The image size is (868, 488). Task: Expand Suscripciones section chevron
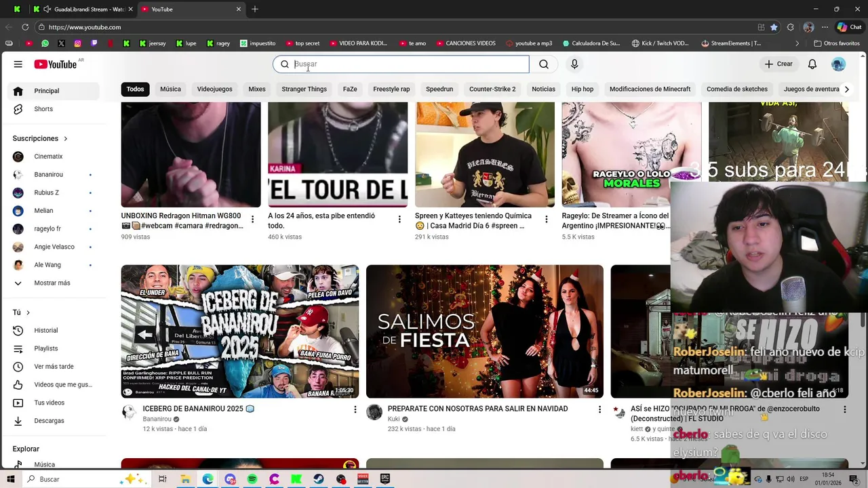coord(66,138)
